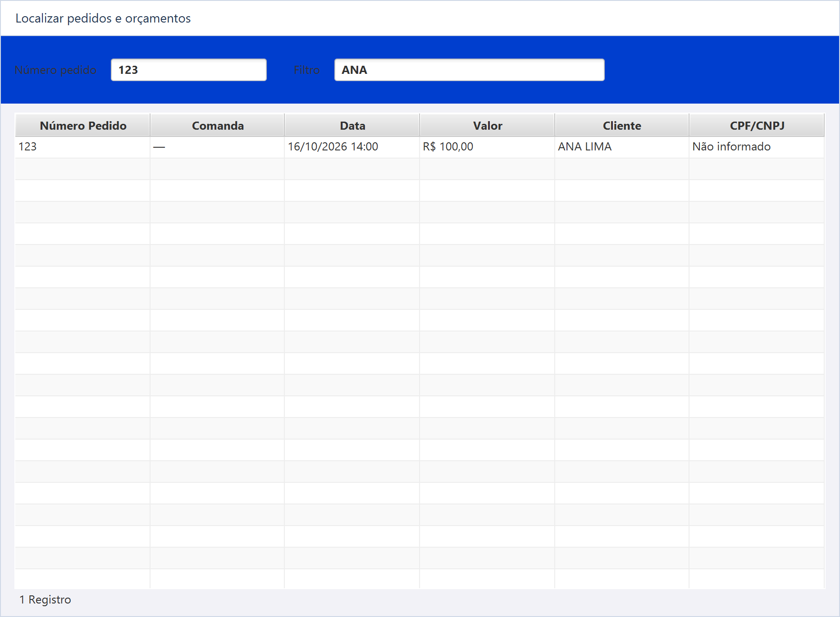Click the Filtro label

[x=306, y=70]
